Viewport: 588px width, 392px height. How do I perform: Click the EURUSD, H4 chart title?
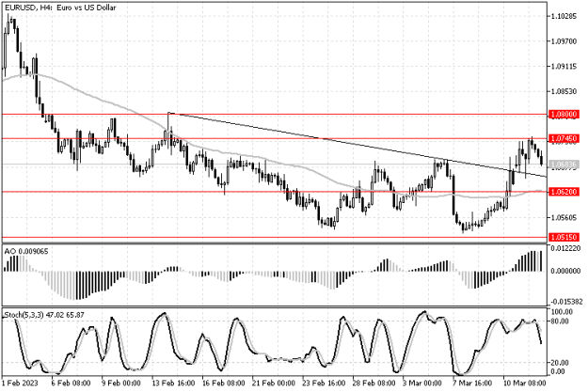[x=60, y=8]
